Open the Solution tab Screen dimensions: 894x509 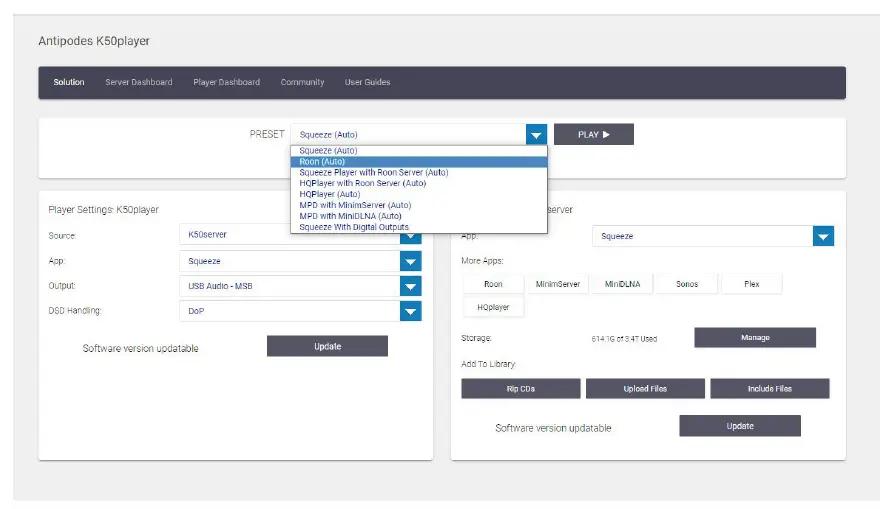point(69,82)
